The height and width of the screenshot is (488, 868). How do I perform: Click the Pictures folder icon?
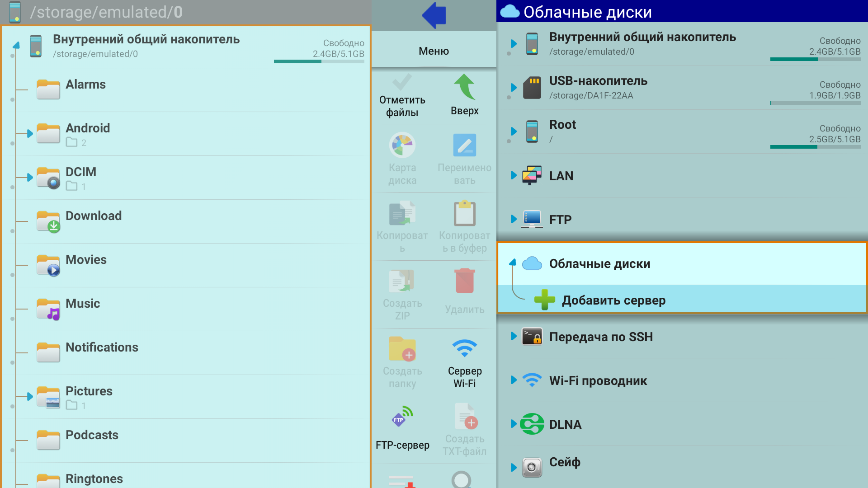pyautogui.click(x=48, y=397)
